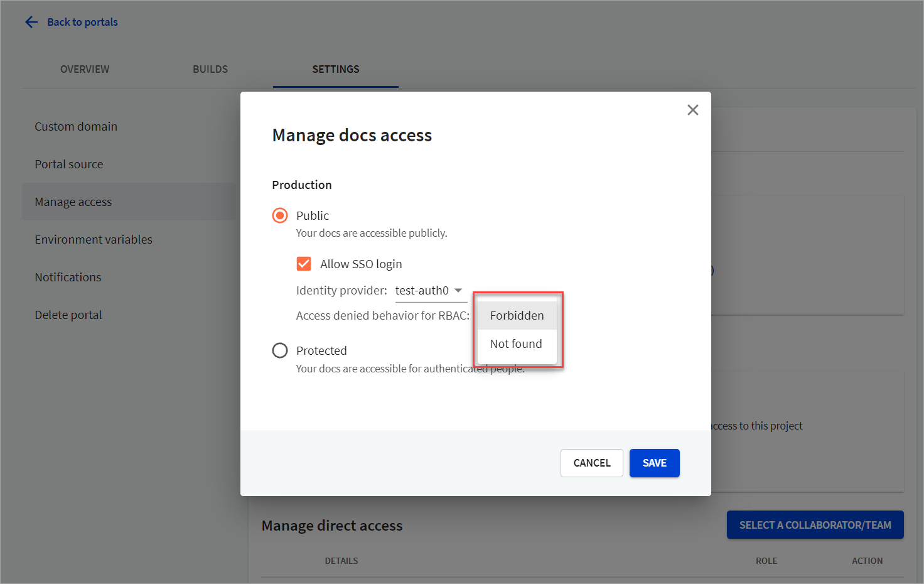The width and height of the screenshot is (924, 584).
Task: Click SELECT A COLLABORATOR/TEAM button
Action: coord(815,525)
